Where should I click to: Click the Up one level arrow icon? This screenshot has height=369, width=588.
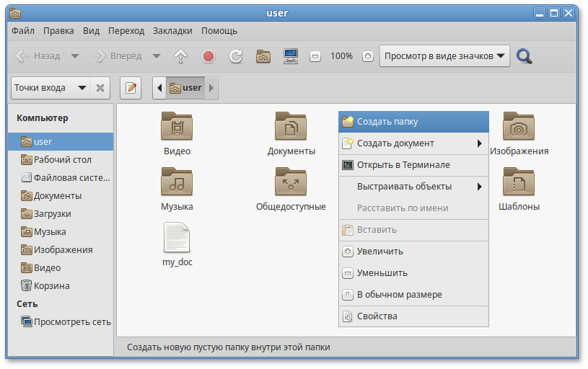tap(180, 56)
